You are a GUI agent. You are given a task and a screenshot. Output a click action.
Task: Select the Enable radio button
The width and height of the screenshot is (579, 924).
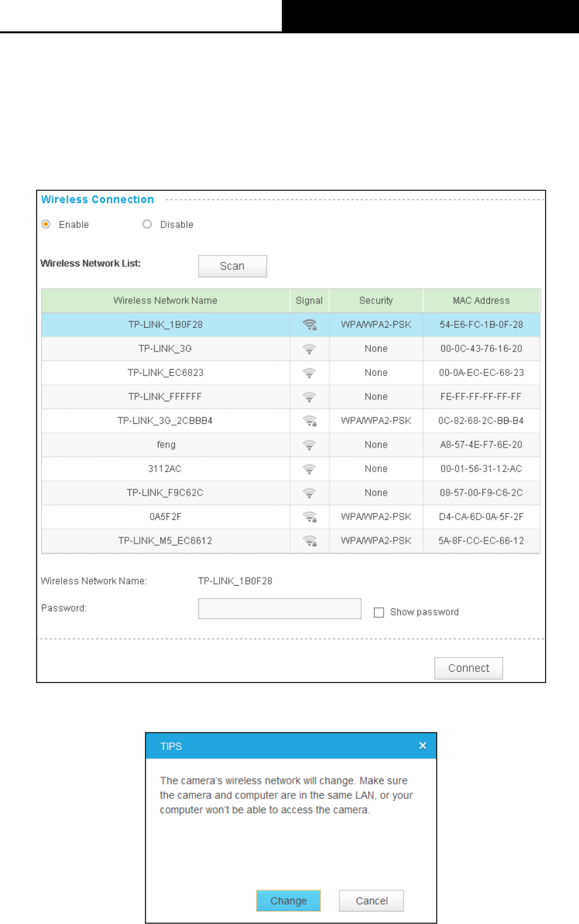click(46, 224)
